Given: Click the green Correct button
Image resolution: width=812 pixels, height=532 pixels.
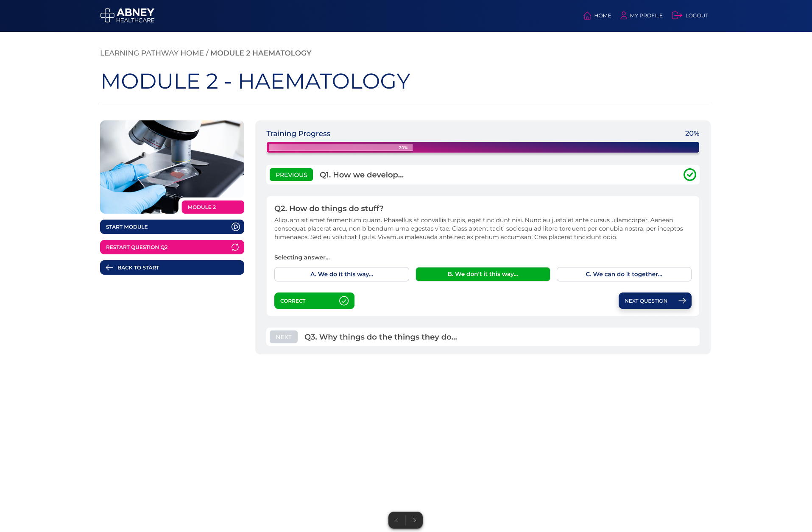Looking at the screenshot, I should point(314,301).
